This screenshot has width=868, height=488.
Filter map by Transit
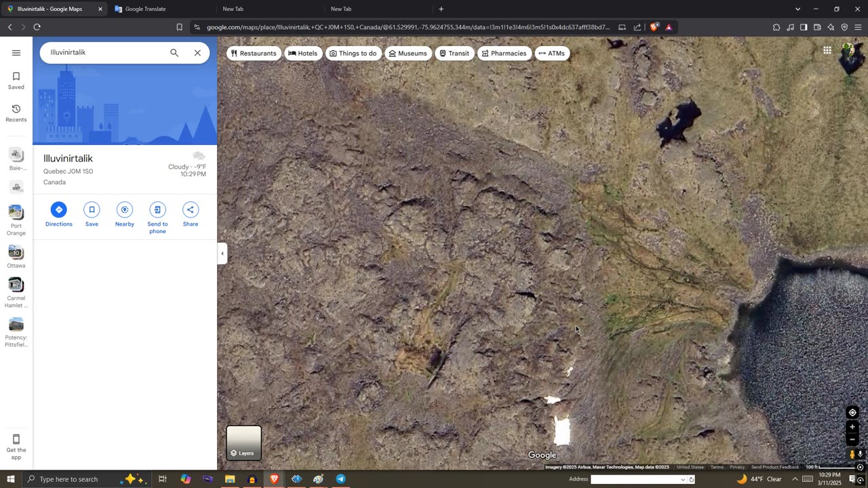[454, 54]
